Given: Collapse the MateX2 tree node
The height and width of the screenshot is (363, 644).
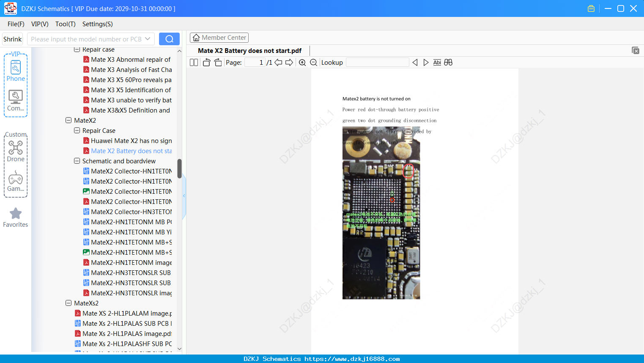Looking at the screenshot, I should tap(69, 121).
